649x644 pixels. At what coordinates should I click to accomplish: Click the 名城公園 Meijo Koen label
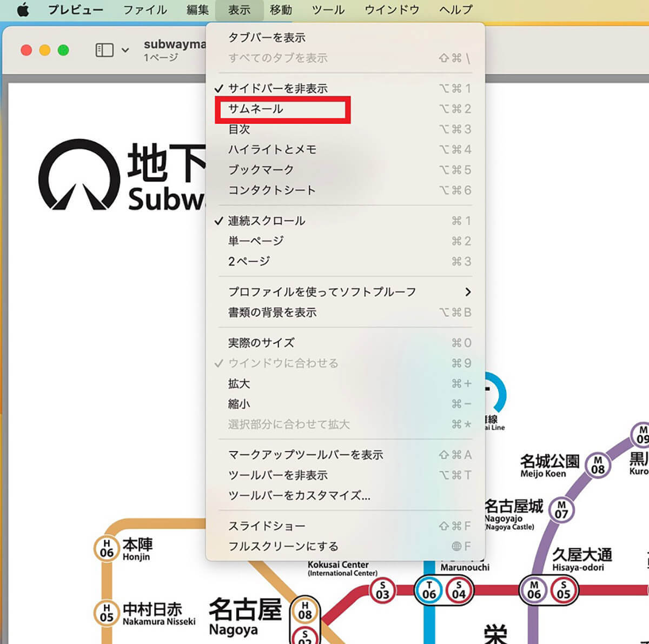pyautogui.click(x=549, y=466)
